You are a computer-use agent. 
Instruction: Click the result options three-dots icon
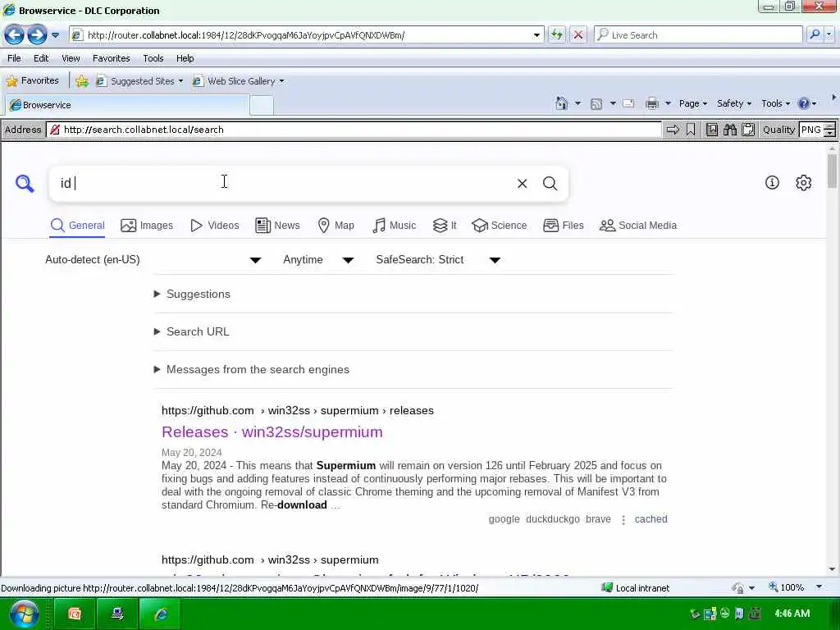623,519
